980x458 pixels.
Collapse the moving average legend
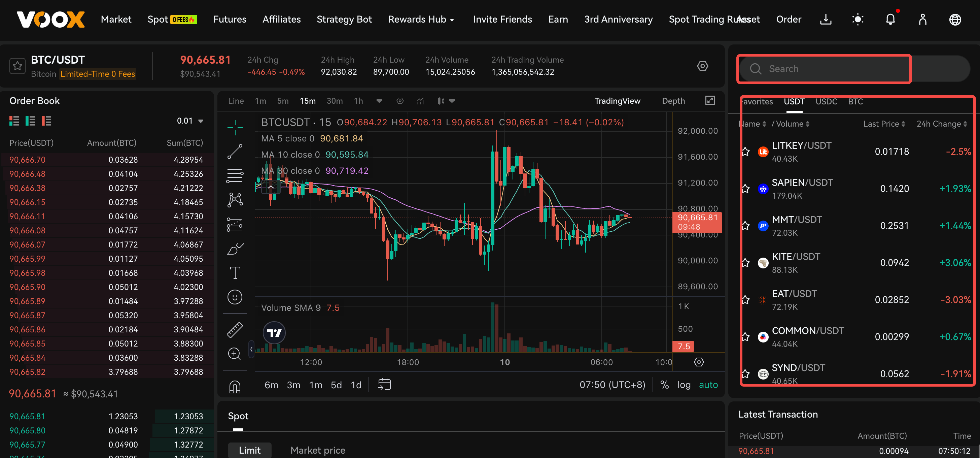(x=271, y=187)
